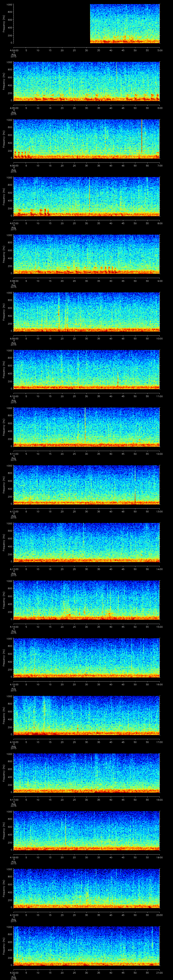
Task: Click the spectrogram panel starting at 4:19:00
Action: coord(87,888)
